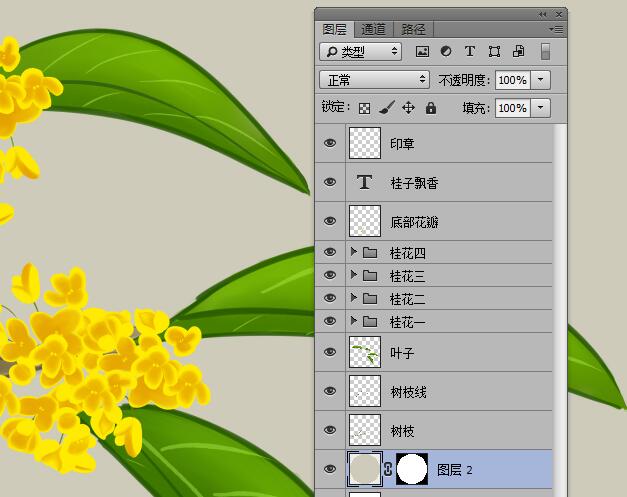
Task: Select the 图层 tab
Action: pyautogui.click(x=334, y=29)
